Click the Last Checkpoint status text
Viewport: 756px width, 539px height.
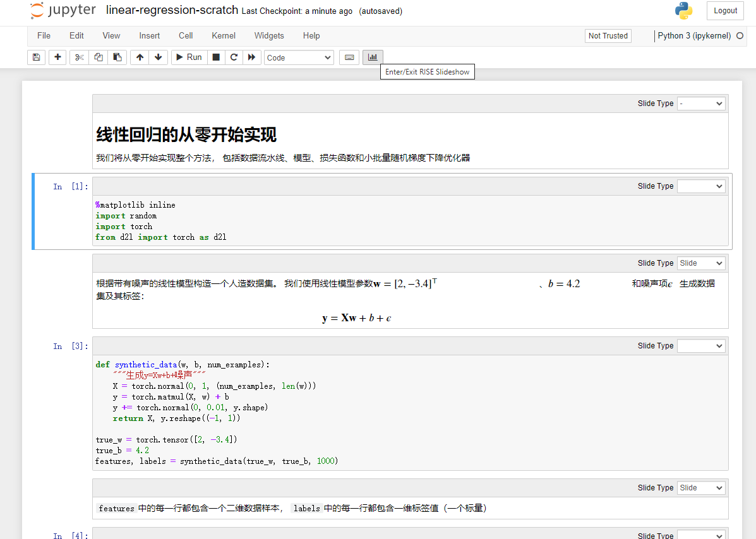(297, 11)
